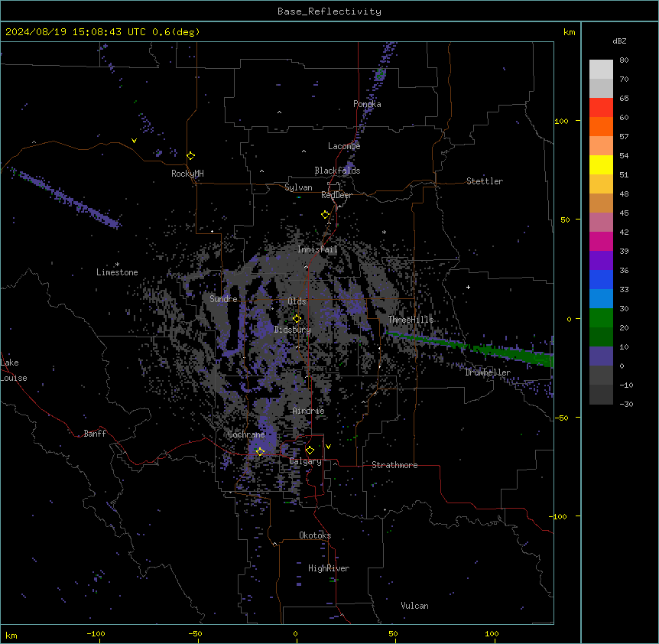
Task: Click the green radar streak near Drumheller
Action: point(471,346)
